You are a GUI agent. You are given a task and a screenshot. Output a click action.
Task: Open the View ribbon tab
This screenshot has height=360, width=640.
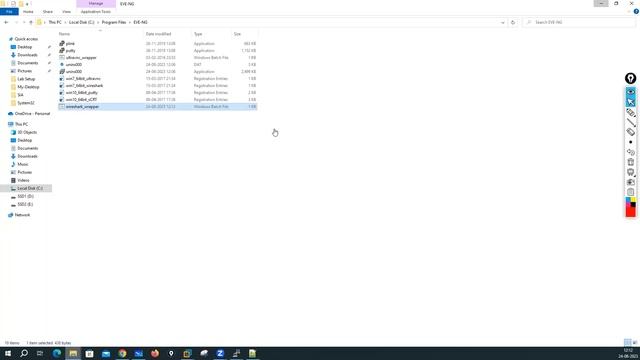click(x=66, y=11)
